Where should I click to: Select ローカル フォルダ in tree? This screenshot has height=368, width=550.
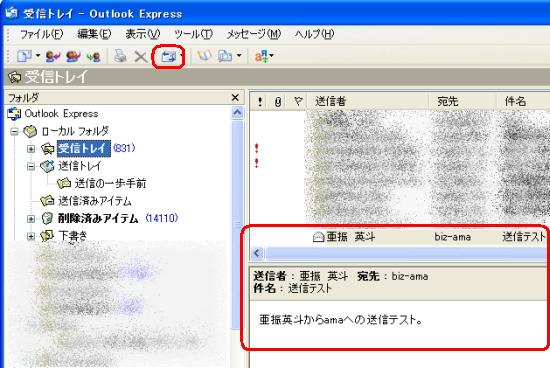point(75,131)
